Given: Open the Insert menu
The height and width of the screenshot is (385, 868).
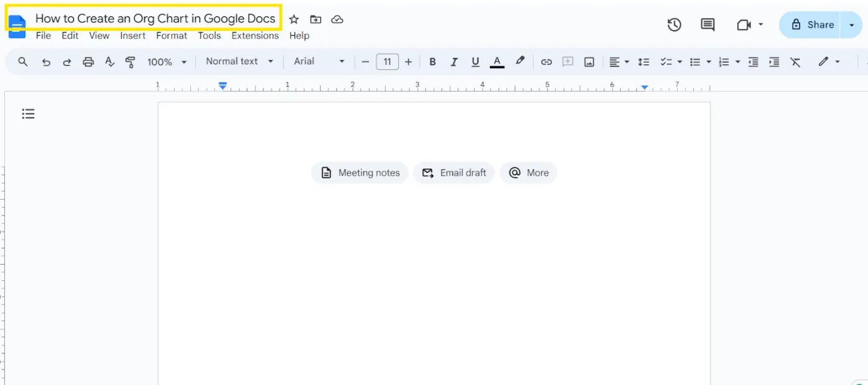Looking at the screenshot, I should pos(133,35).
